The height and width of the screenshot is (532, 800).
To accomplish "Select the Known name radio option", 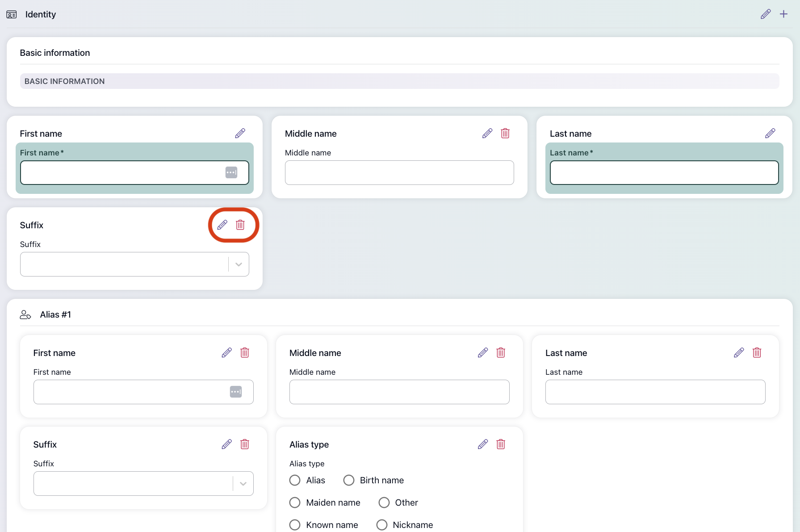I will point(295,525).
